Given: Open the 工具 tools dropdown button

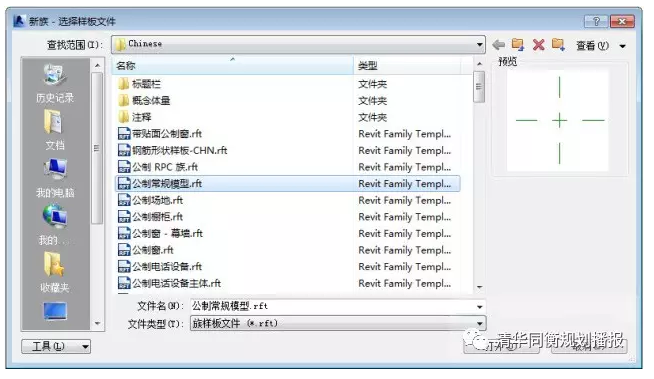Looking at the screenshot, I should 56,346.
